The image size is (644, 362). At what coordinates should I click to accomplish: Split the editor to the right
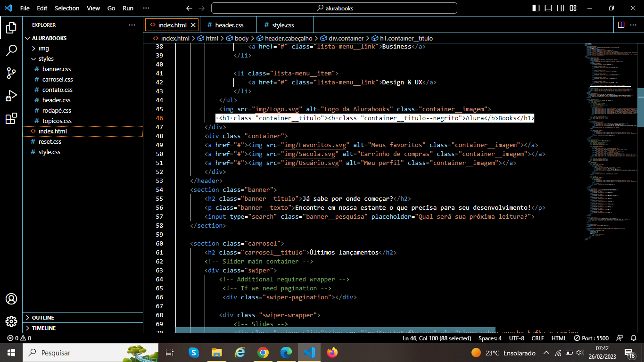[x=621, y=25]
